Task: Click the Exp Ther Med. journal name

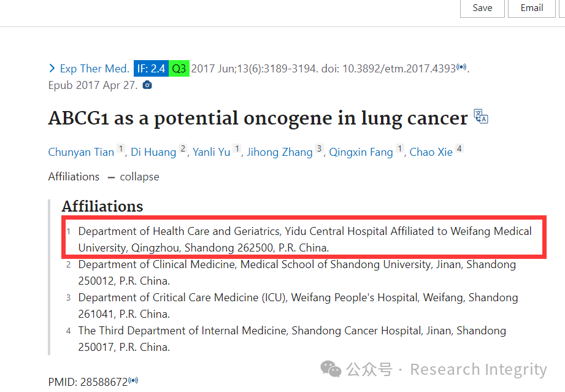Action: (x=94, y=69)
